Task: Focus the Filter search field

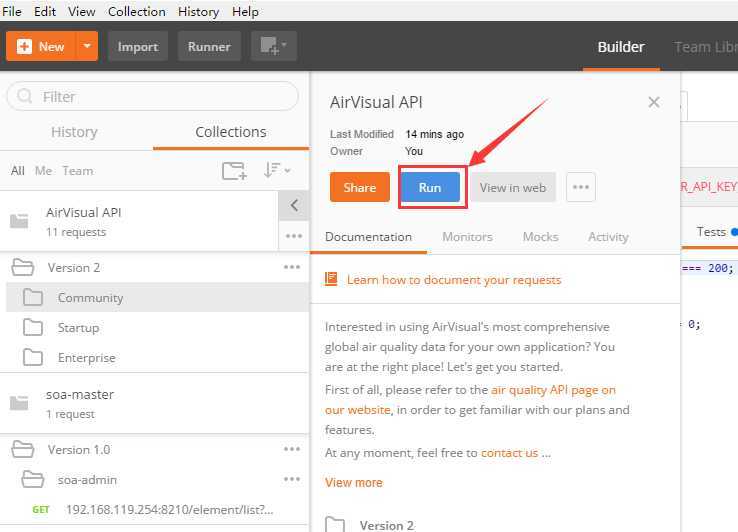Action: (x=152, y=97)
